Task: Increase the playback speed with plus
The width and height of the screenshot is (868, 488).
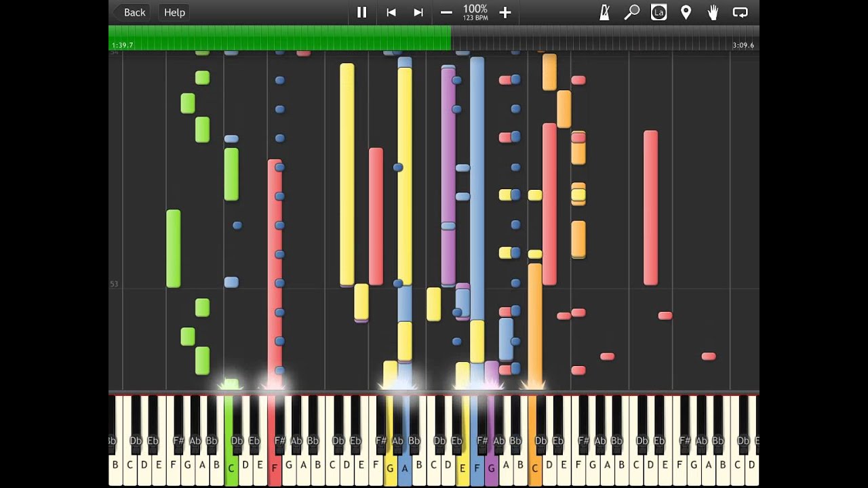Action: click(x=505, y=12)
